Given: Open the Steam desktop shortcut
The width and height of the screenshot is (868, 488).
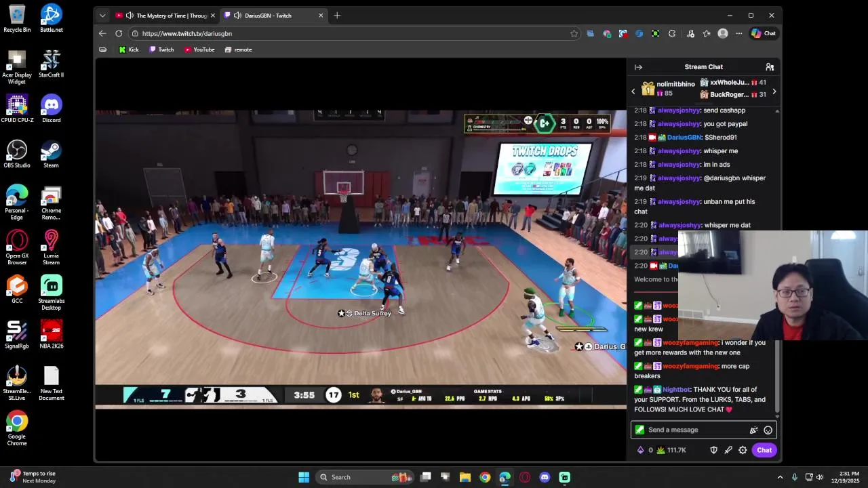Looking at the screenshot, I should 51,155.
